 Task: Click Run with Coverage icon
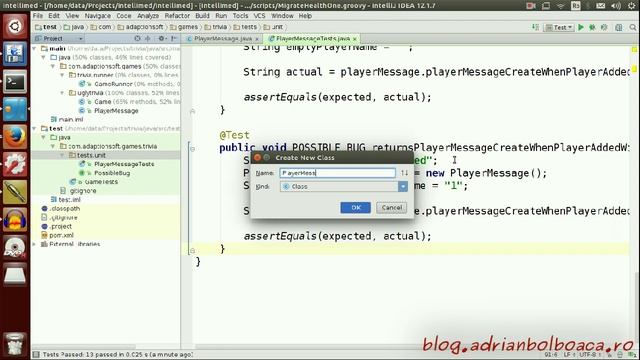point(604,27)
